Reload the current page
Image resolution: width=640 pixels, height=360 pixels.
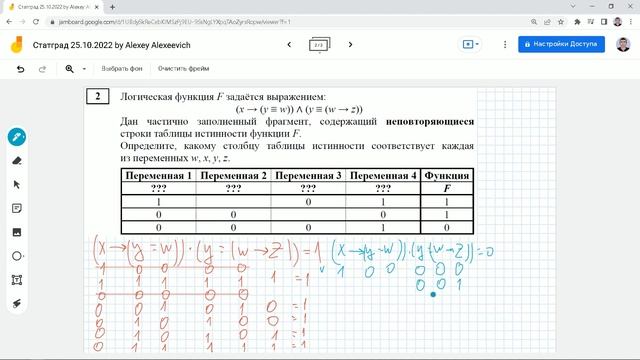(36, 22)
